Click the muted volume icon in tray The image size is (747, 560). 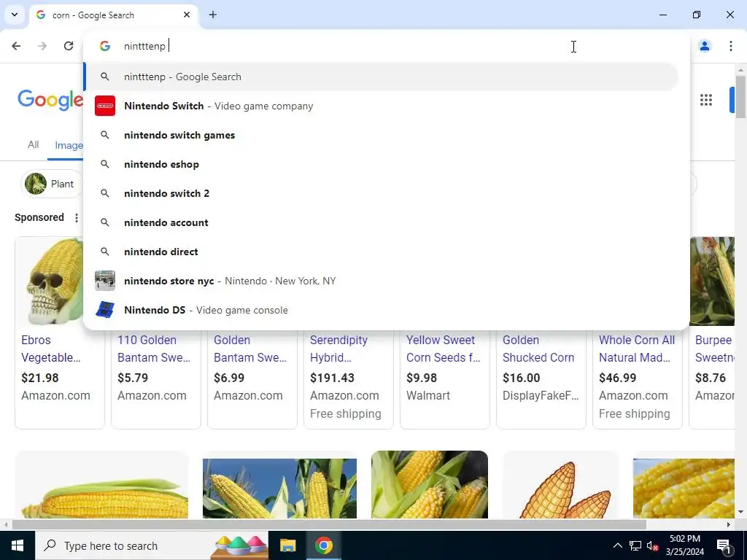point(653,545)
